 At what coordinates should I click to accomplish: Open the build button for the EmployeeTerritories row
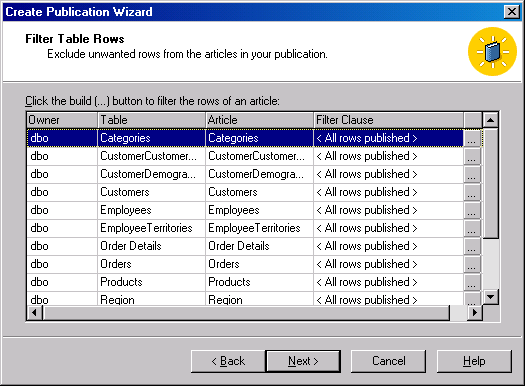click(x=472, y=228)
